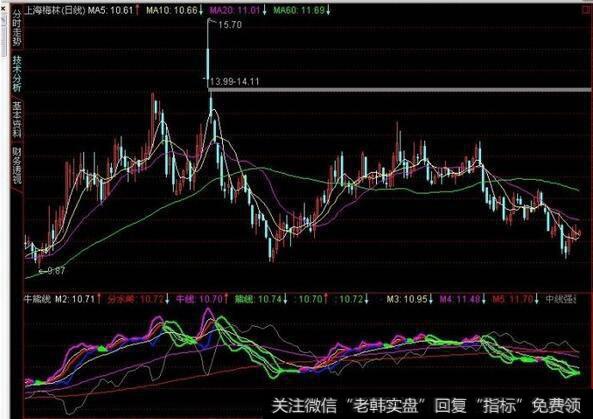593x419 pixels.
Task: Click the down arrow after 熊线 value
Action: click(285, 300)
